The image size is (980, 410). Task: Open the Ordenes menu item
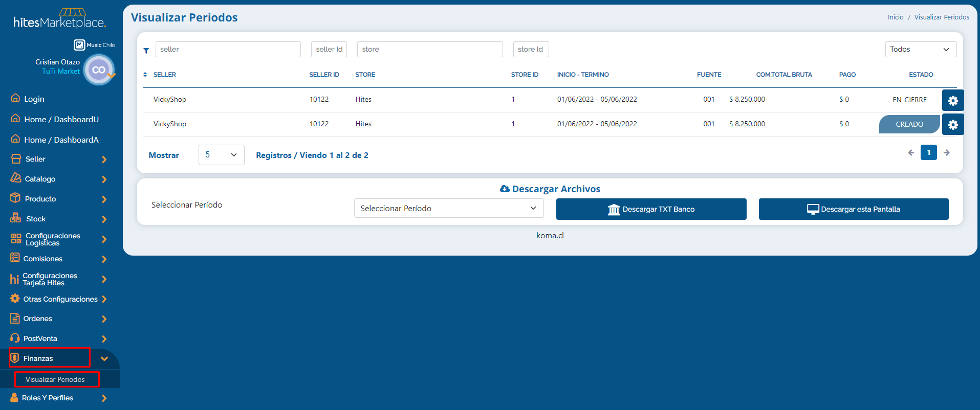38,318
